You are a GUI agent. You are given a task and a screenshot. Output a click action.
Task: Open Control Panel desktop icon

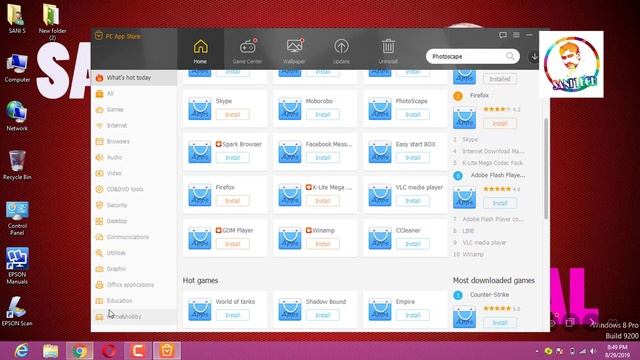[17, 218]
